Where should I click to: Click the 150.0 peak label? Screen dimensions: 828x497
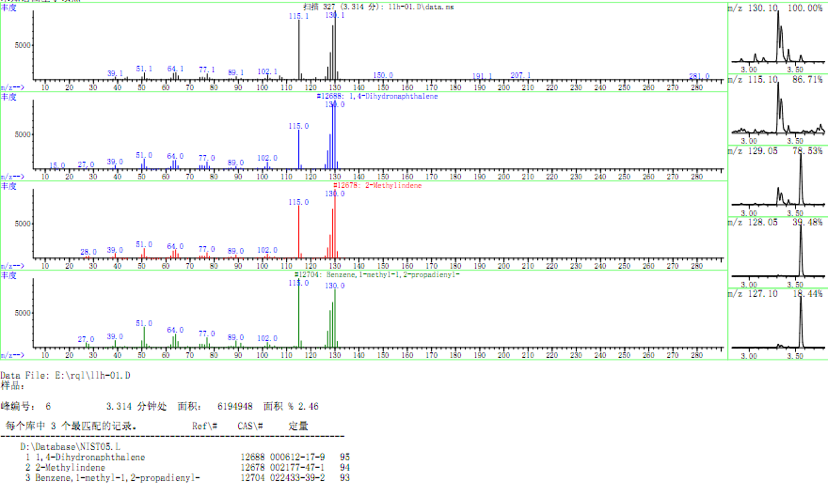[383, 75]
